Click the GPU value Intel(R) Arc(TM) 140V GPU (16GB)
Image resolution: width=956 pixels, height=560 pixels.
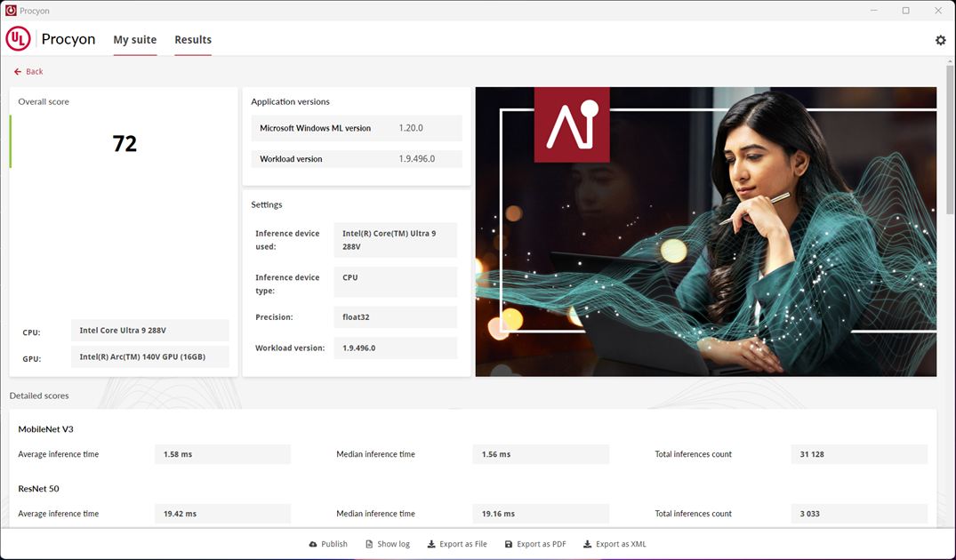(150, 357)
